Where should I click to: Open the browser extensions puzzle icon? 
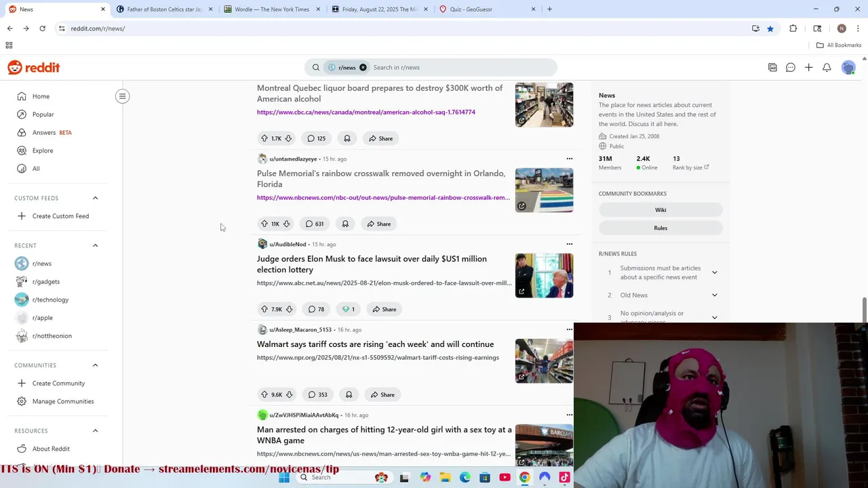click(x=793, y=28)
